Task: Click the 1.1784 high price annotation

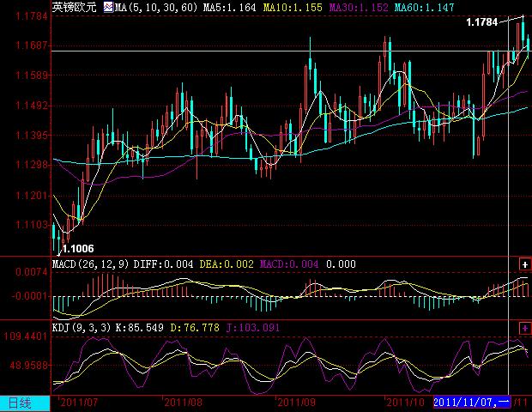Action: [481, 22]
